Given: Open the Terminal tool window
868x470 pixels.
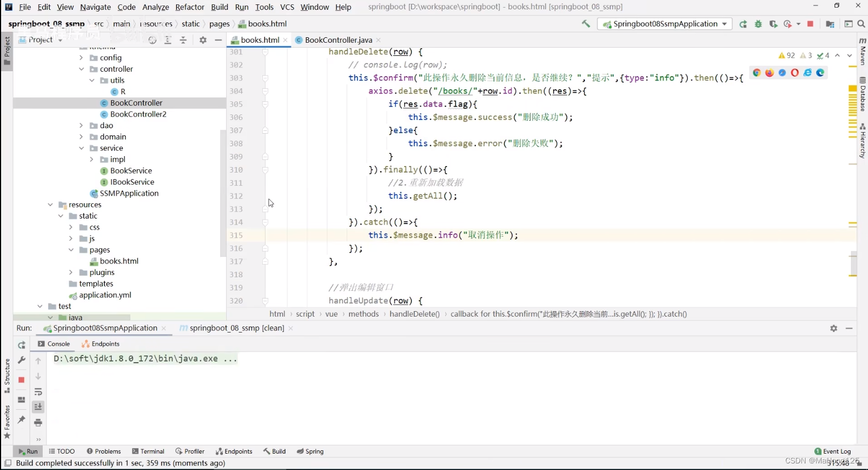Looking at the screenshot, I should pos(148,451).
